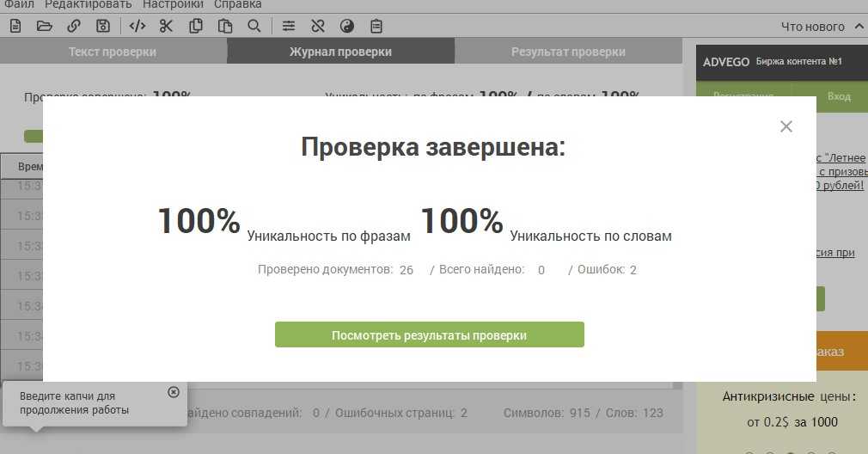Open the Настройки menu

(173, 4)
